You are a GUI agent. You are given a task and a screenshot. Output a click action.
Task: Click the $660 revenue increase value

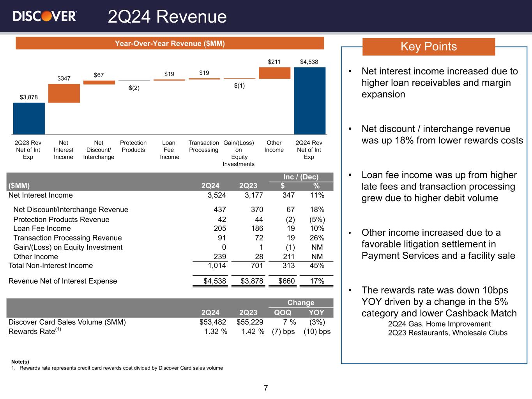tap(286, 281)
